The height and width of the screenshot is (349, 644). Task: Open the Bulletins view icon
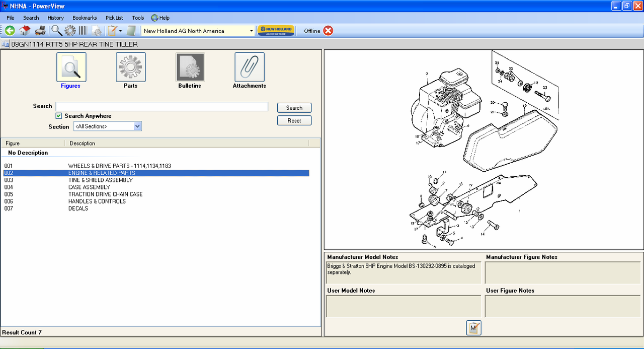[x=190, y=67]
